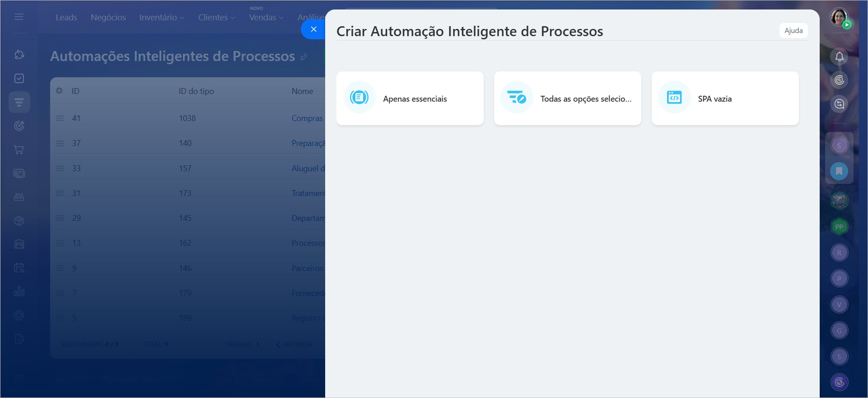Screen dimensions: 868x398
Task: Close the Criar Automação side panel
Action: [314, 29]
